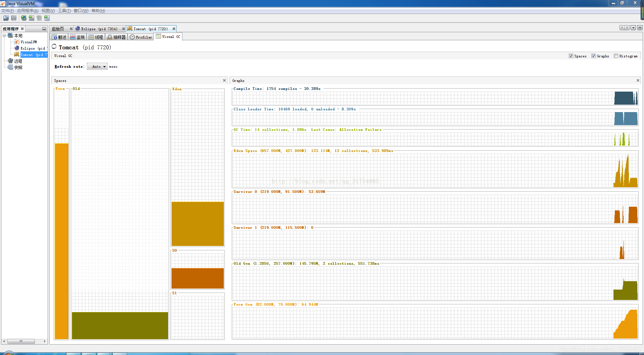Click the Compile Time graph title text
Viewport: 644px width, 355px height.
click(x=277, y=89)
